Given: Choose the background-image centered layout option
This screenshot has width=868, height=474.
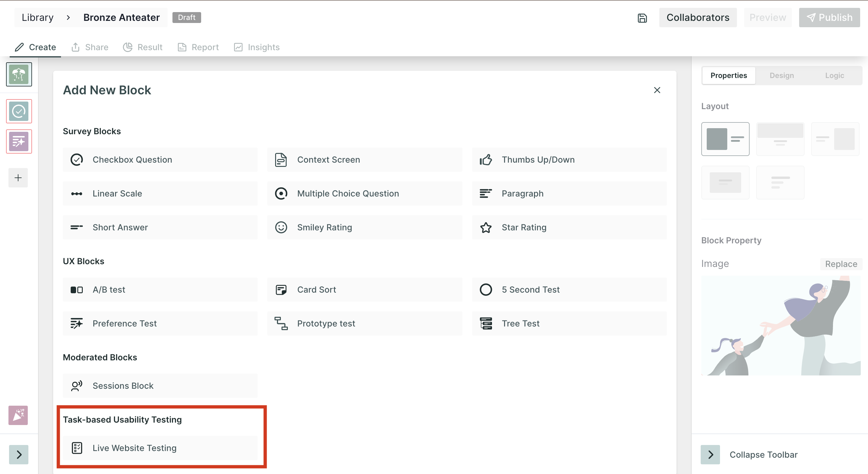Looking at the screenshot, I should coord(725,183).
